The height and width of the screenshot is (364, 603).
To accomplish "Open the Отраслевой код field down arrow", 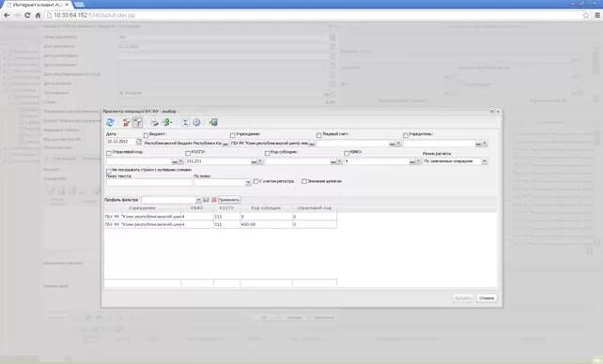I will point(181,161).
